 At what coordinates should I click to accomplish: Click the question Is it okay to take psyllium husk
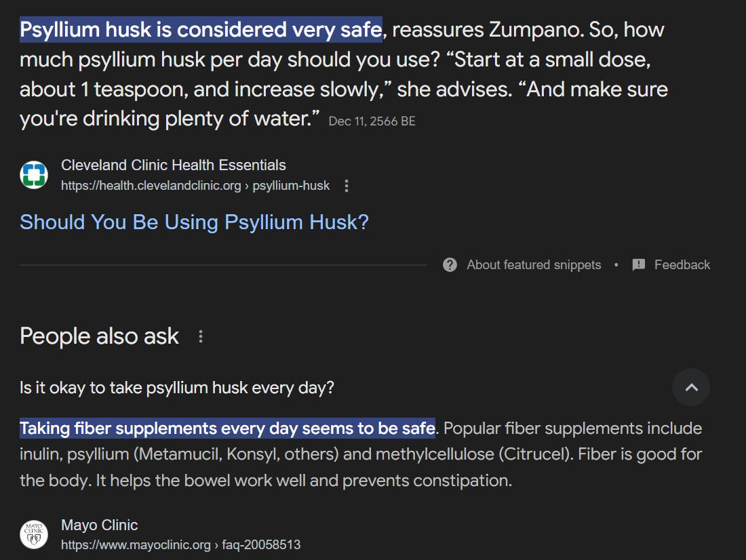tap(177, 387)
